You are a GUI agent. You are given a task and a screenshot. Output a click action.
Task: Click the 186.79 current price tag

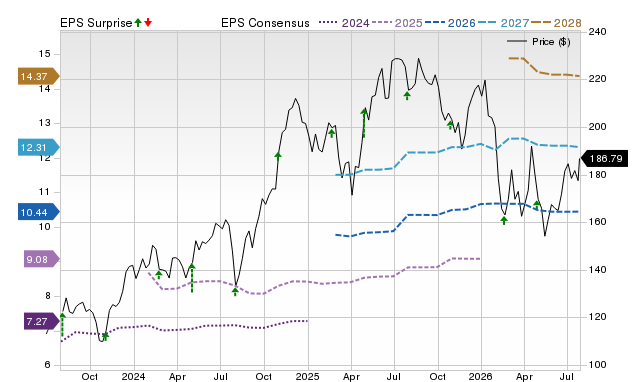(x=605, y=158)
